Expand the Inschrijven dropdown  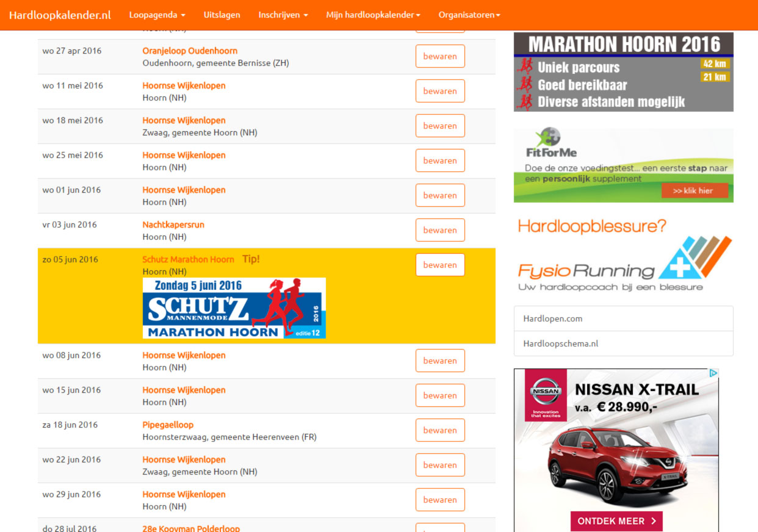(x=283, y=15)
